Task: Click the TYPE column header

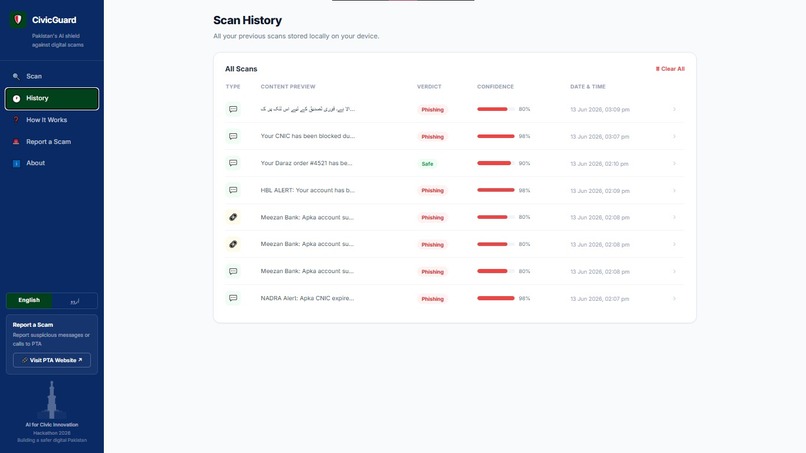Action: click(x=233, y=86)
